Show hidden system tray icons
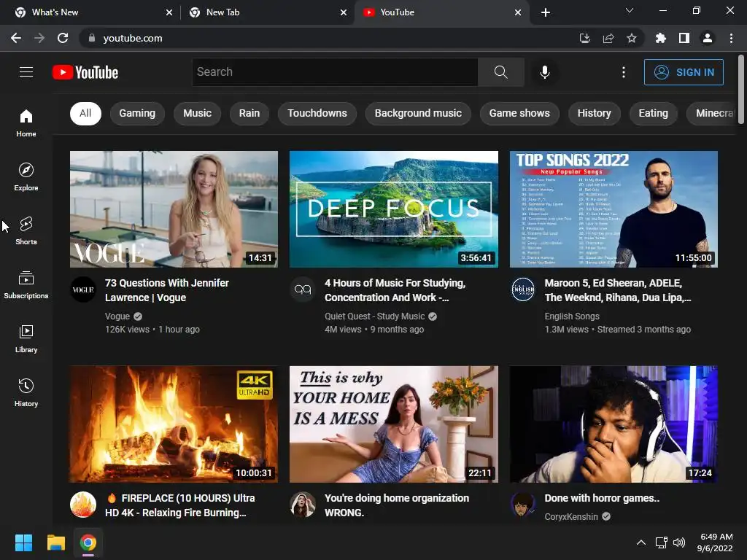747x560 pixels. tap(641, 542)
